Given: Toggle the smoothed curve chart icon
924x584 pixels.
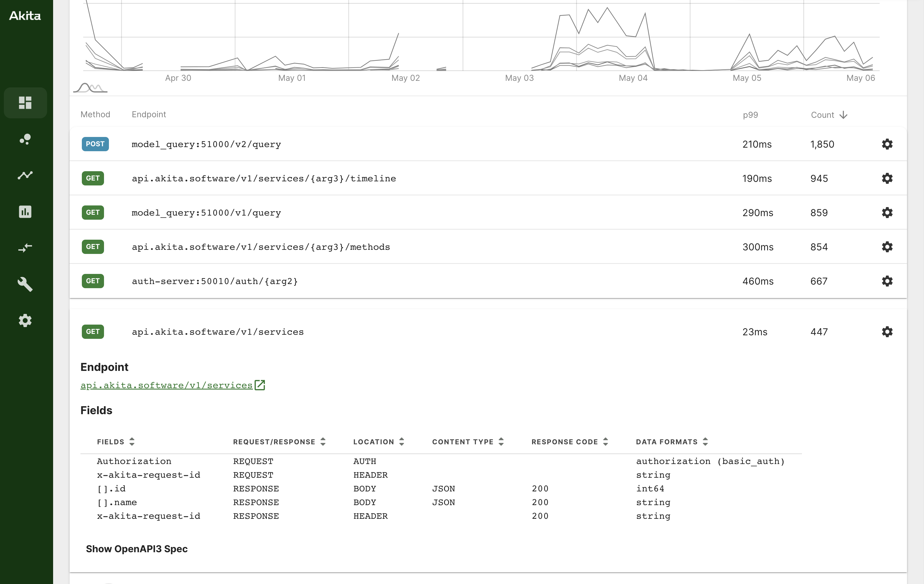Looking at the screenshot, I should [90, 88].
